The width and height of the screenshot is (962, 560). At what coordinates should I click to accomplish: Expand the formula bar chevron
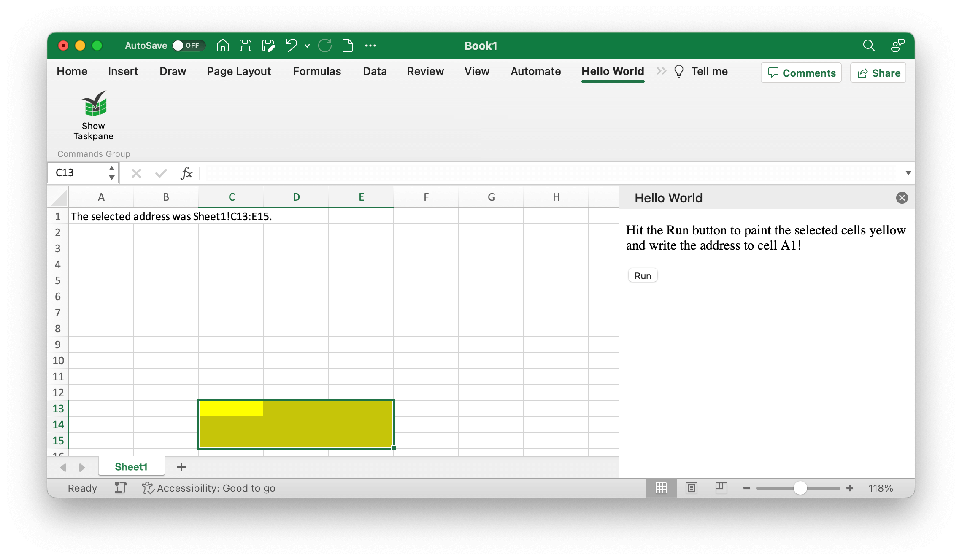[908, 173]
